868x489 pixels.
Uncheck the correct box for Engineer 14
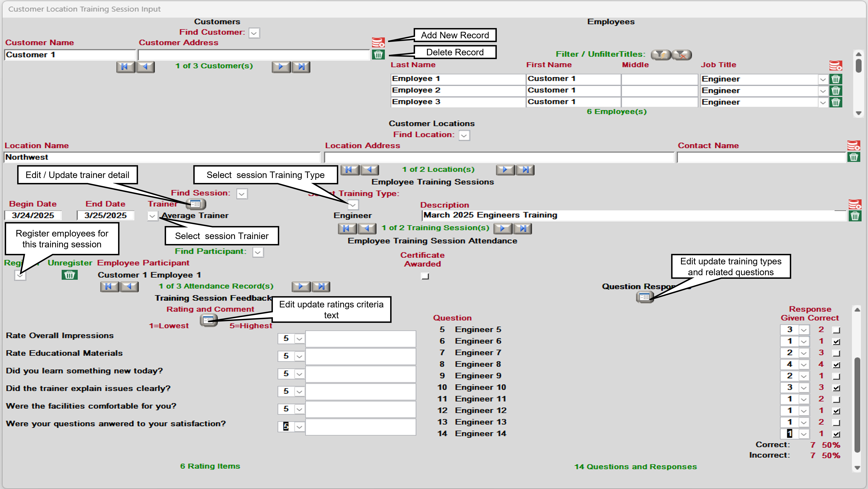coord(836,434)
